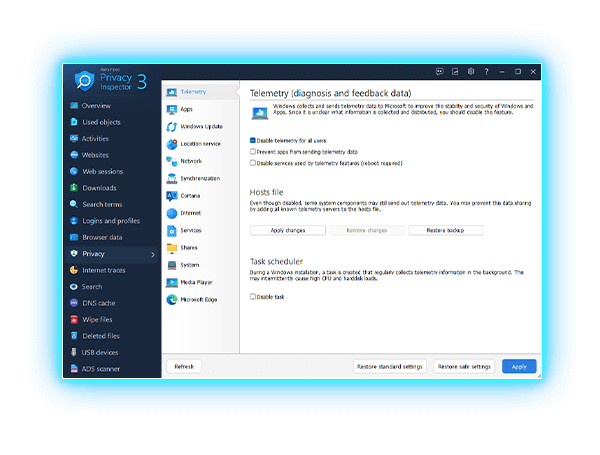
Task: Click Restore safe settings button
Action: tap(464, 367)
